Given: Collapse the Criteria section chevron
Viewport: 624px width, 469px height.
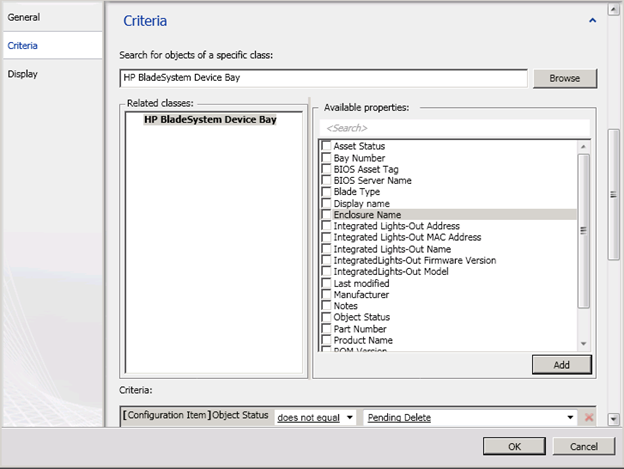Looking at the screenshot, I should point(592,20).
